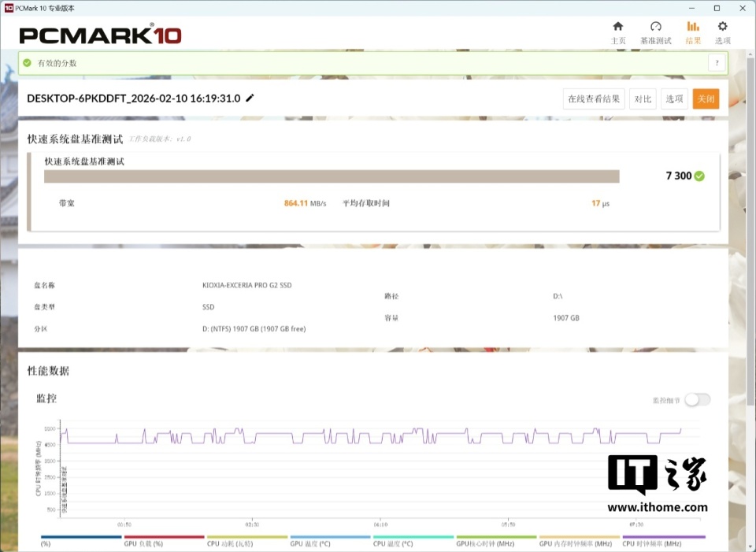
Task: Click 在线查看结果 button
Action: (594, 99)
